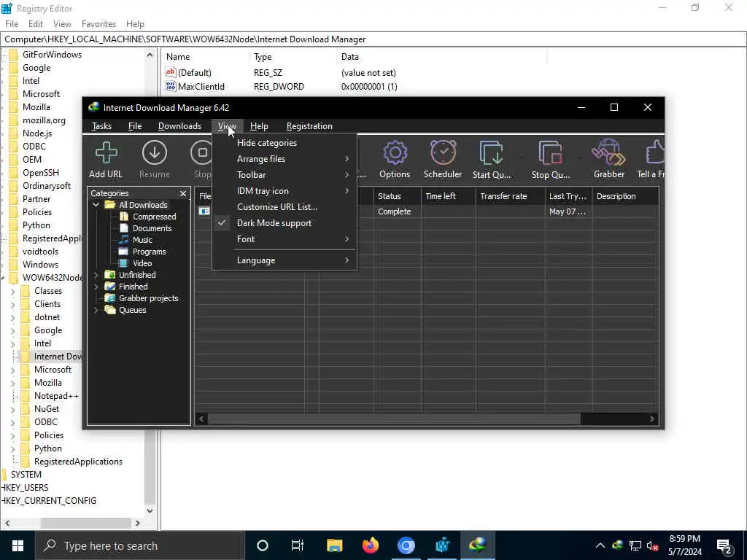Select the RegisteredApplications registry key
This screenshot has width=747, height=560.
point(78,462)
